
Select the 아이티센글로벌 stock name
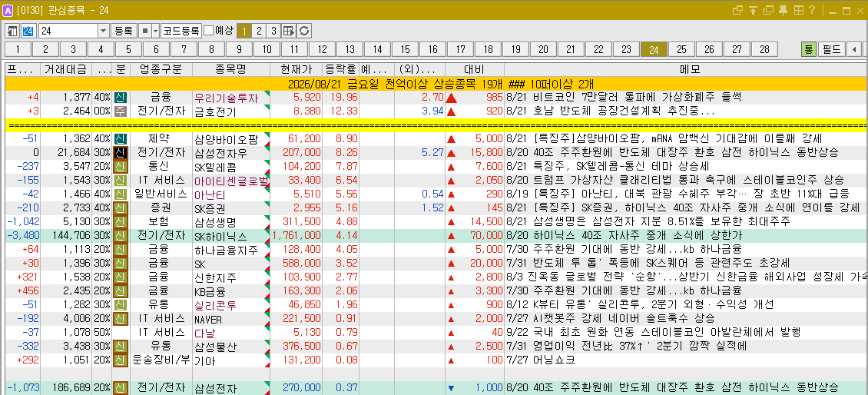point(230,181)
